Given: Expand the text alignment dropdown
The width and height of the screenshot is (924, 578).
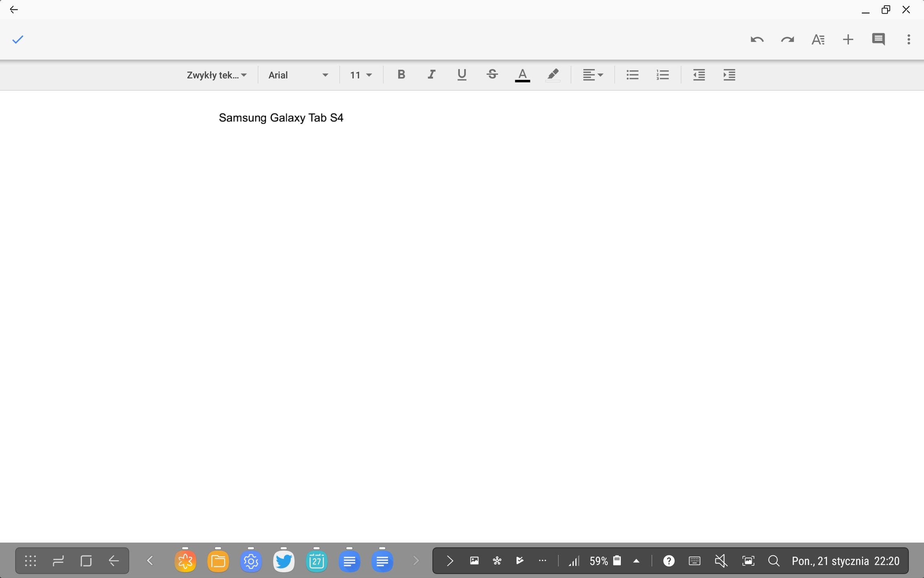Looking at the screenshot, I should (593, 75).
